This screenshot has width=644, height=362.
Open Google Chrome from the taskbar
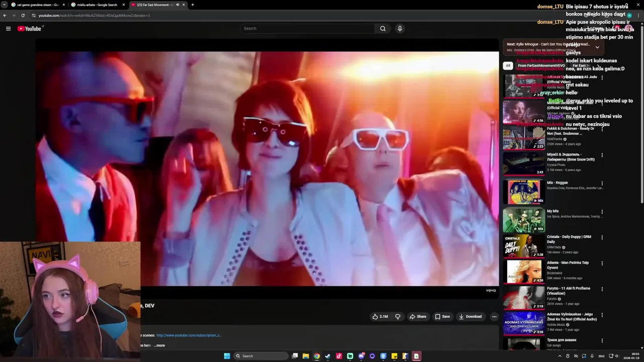316,356
